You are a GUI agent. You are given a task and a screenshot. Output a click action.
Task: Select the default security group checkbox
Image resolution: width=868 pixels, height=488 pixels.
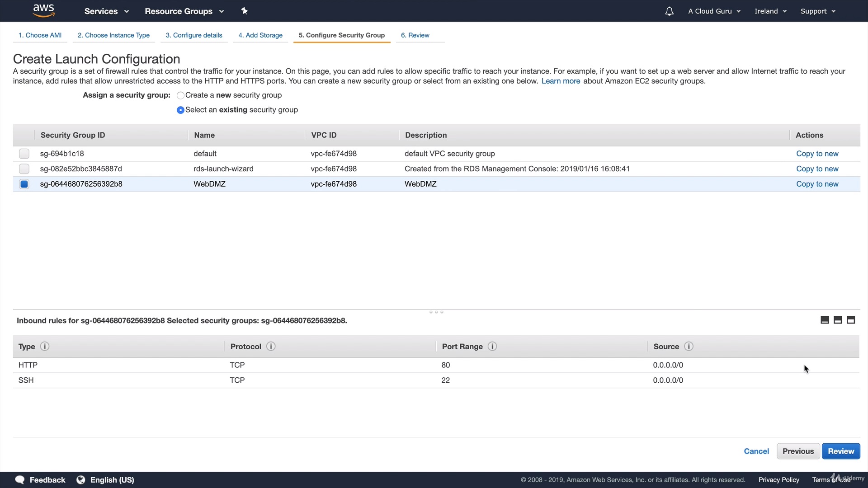pyautogui.click(x=24, y=154)
